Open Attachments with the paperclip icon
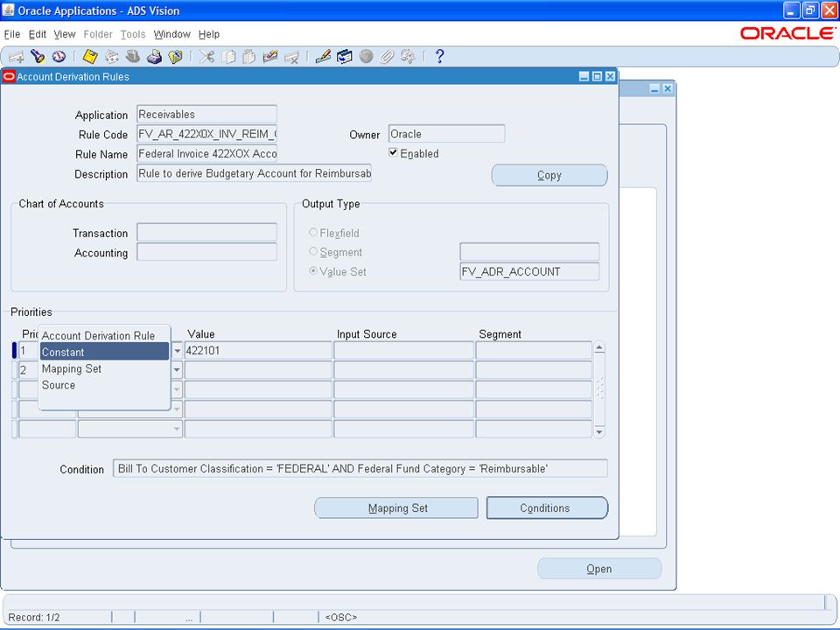Image resolution: width=840 pixels, height=630 pixels. tap(387, 56)
